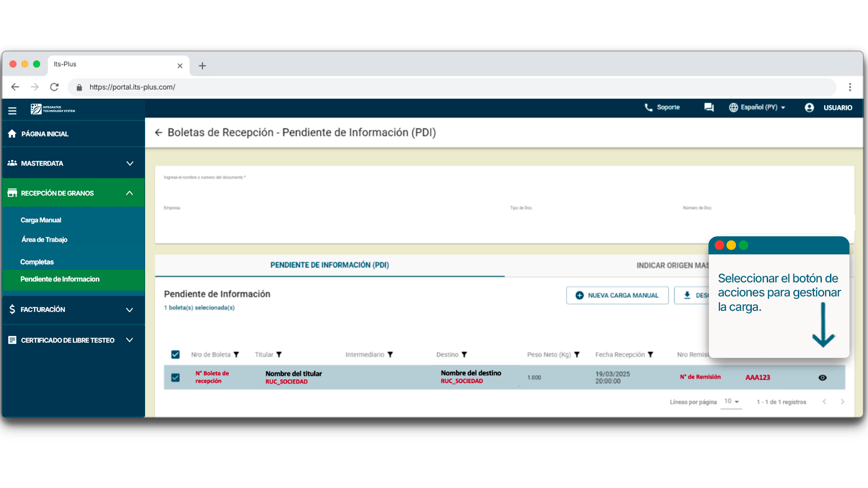The height and width of the screenshot is (488, 868).
Task: Click the Titular filter funnel icon
Action: tap(279, 355)
